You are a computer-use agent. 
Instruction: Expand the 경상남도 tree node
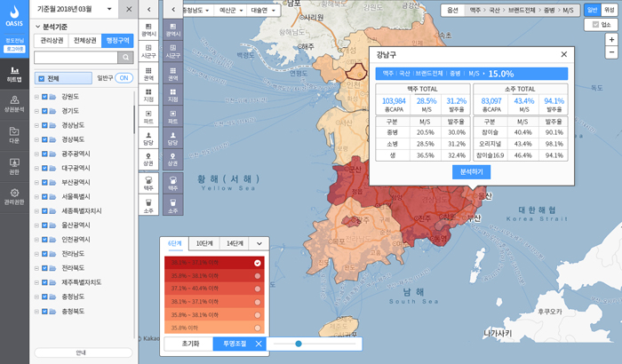36,125
